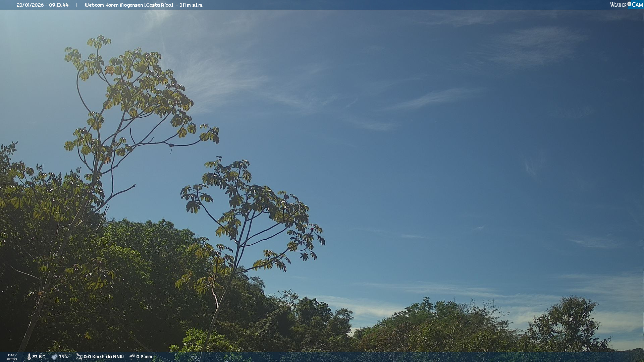Image resolution: width=644 pixels, height=362 pixels.
Task: Select the 79% humidity reading
Action: point(63,357)
